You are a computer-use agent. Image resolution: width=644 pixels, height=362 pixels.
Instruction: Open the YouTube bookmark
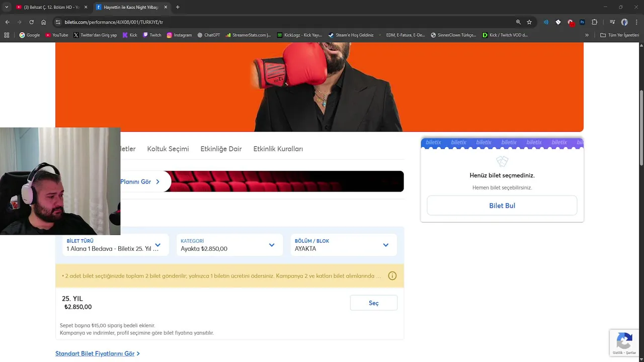[x=57, y=35]
